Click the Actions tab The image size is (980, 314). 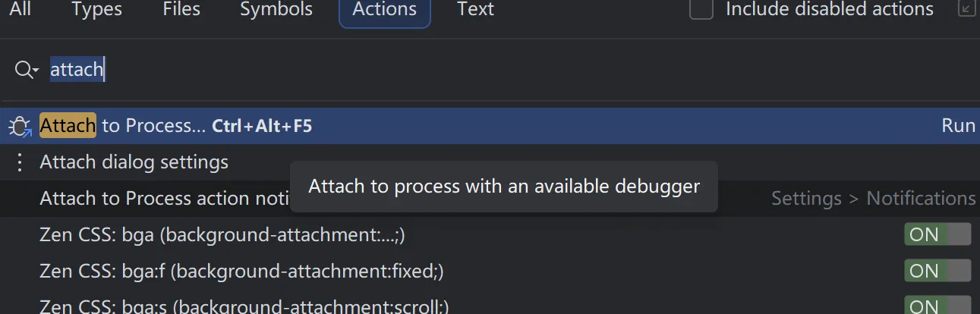coord(384,11)
